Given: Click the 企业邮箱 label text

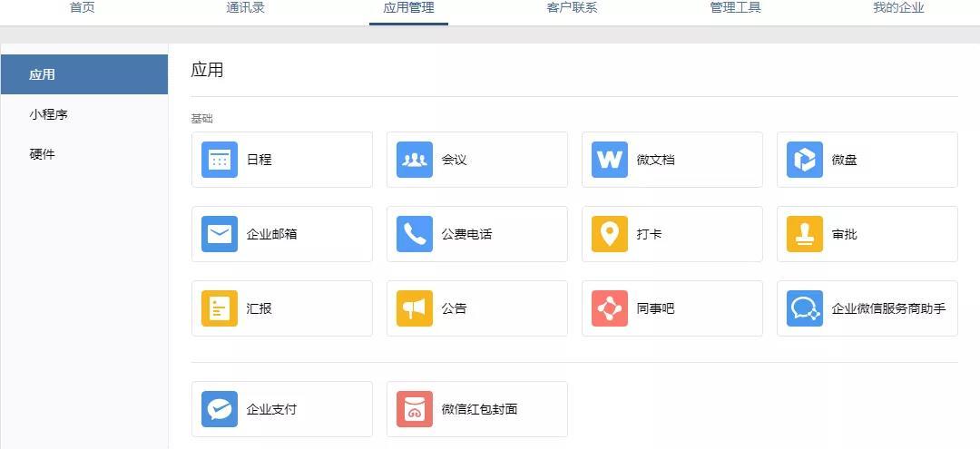Looking at the screenshot, I should tap(272, 235).
